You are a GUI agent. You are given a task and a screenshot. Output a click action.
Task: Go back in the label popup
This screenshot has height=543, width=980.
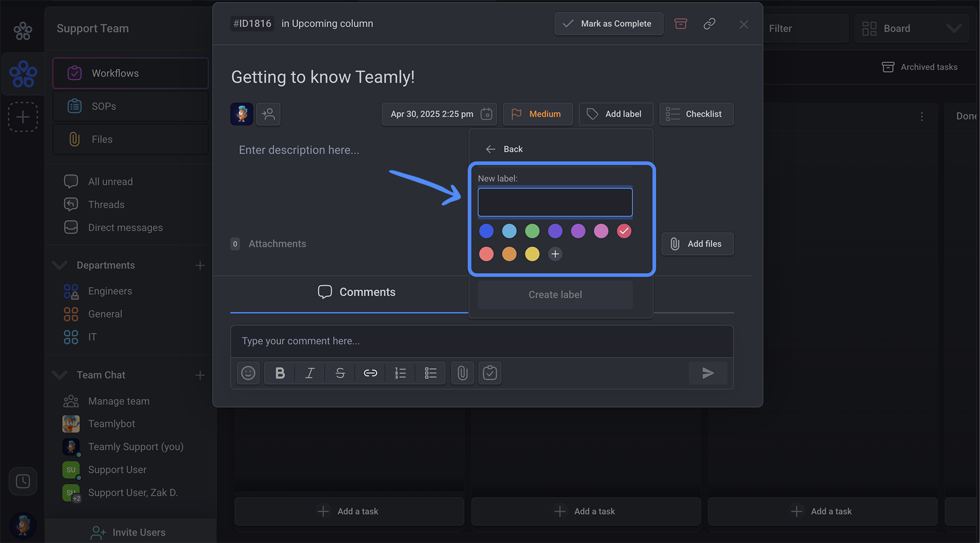pyautogui.click(x=504, y=149)
